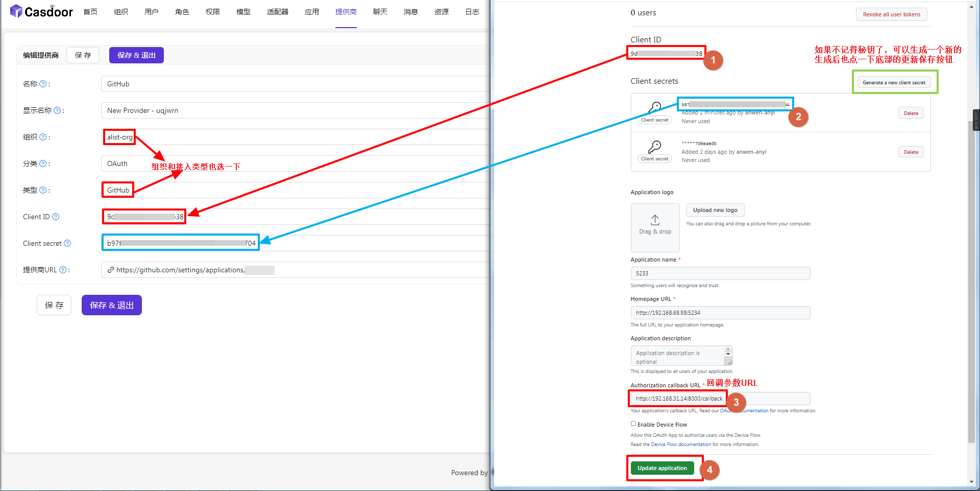Click Update application button
The width and height of the screenshot is (980, 491).
pos(662,468)
